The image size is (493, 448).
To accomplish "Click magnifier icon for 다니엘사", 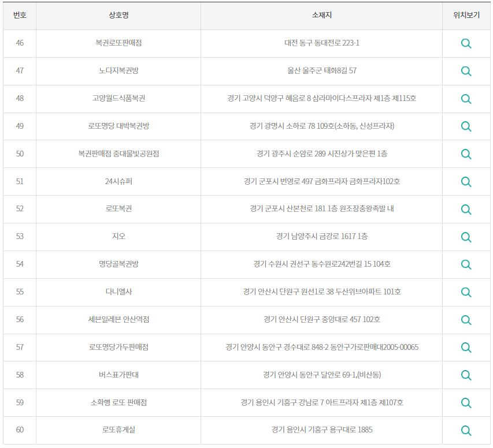I will click(466, 292).
